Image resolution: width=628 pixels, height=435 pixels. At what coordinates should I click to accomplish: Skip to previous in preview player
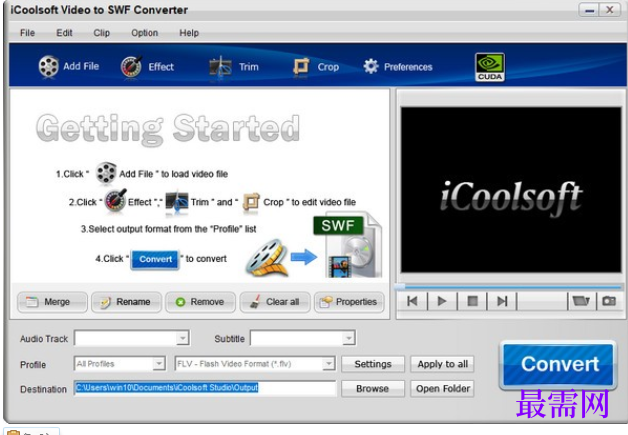[412, 301]
